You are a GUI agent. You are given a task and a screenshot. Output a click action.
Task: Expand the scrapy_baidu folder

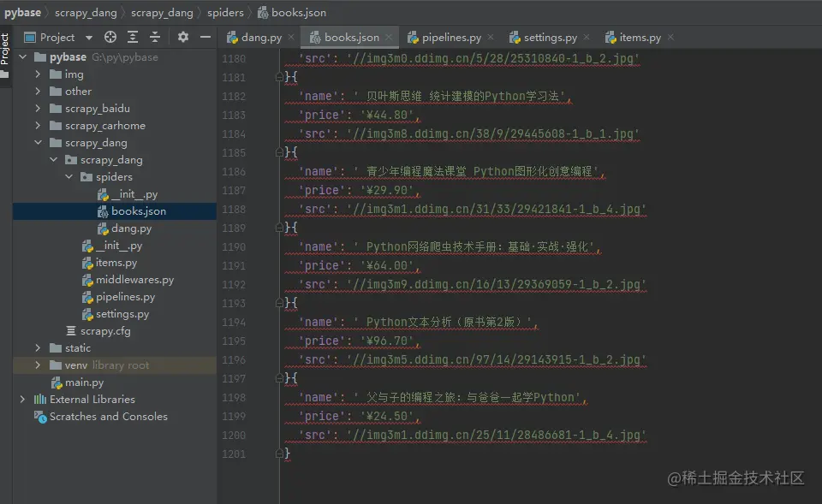click(38, 109)
